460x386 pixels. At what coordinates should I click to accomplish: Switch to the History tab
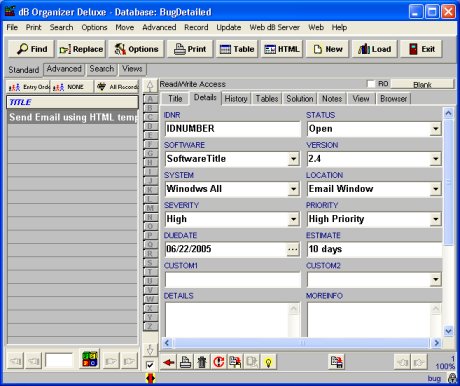click(x=236, y=99)
